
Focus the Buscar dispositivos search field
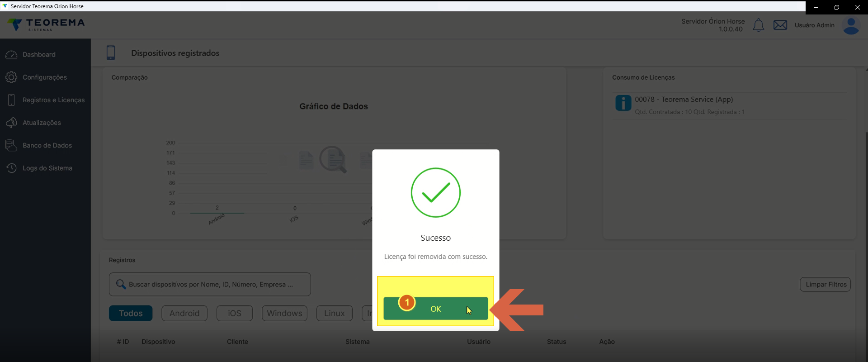(x=210, y=284)
